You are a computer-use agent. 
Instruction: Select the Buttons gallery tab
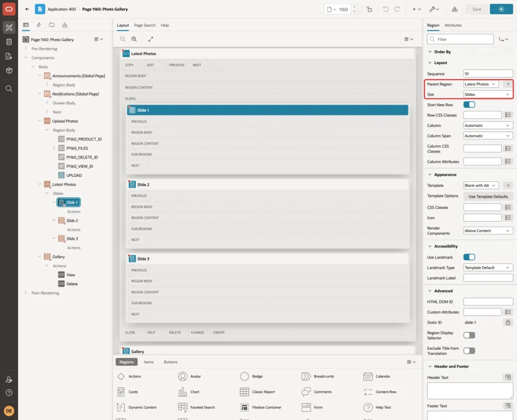[171, 362]
